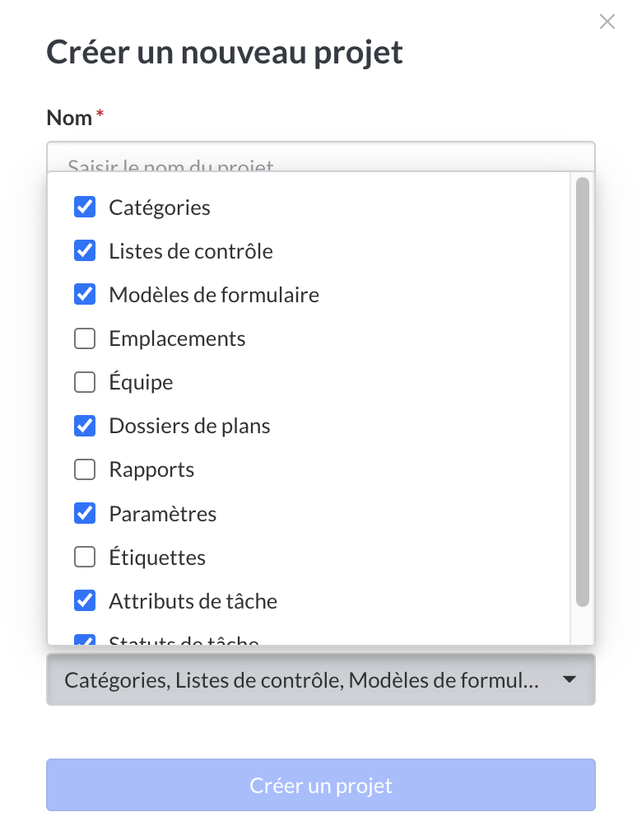
Task: Enable the Équipe checkbox
Action: (x=85, y=382)
